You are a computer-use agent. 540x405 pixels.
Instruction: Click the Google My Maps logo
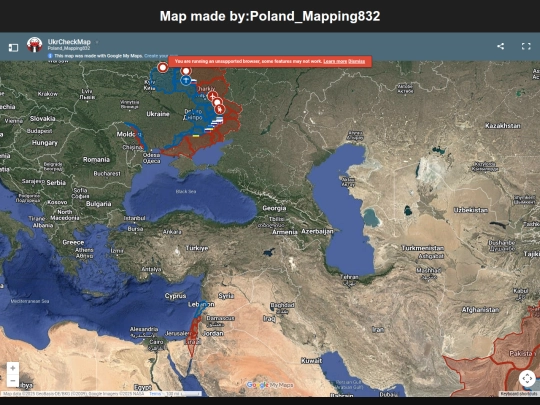point(270,385)
